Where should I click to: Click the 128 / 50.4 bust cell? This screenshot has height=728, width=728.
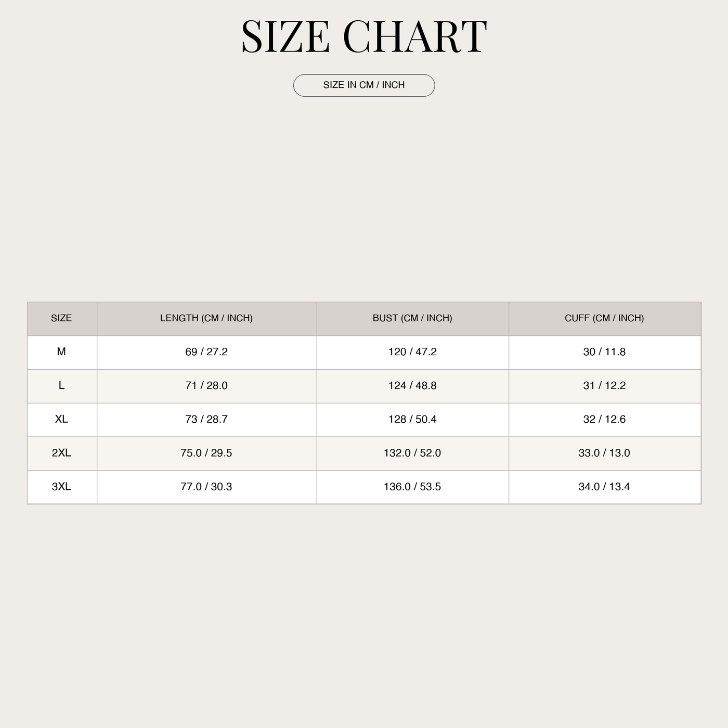click(x=412, y=420)
